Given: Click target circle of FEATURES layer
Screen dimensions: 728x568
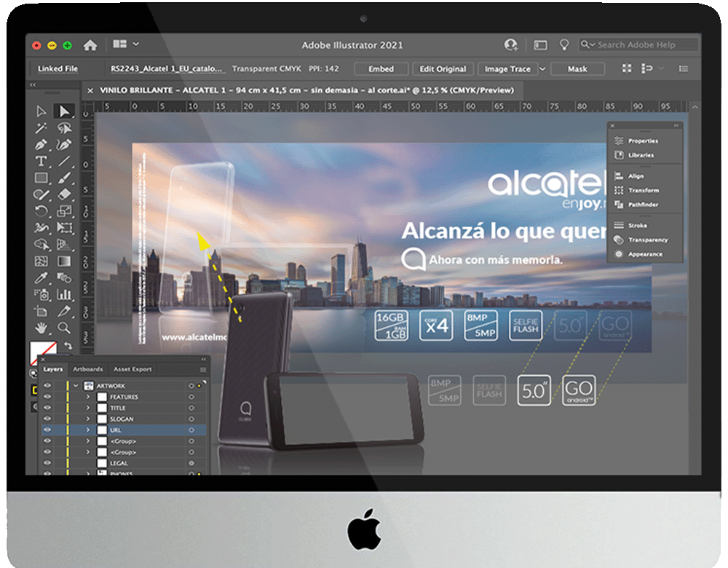Looking at the screenshot, I should click(x=191, y=397).
